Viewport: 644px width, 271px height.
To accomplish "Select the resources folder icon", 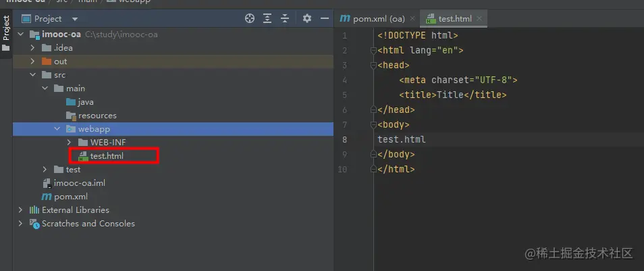I will point(71,116).
